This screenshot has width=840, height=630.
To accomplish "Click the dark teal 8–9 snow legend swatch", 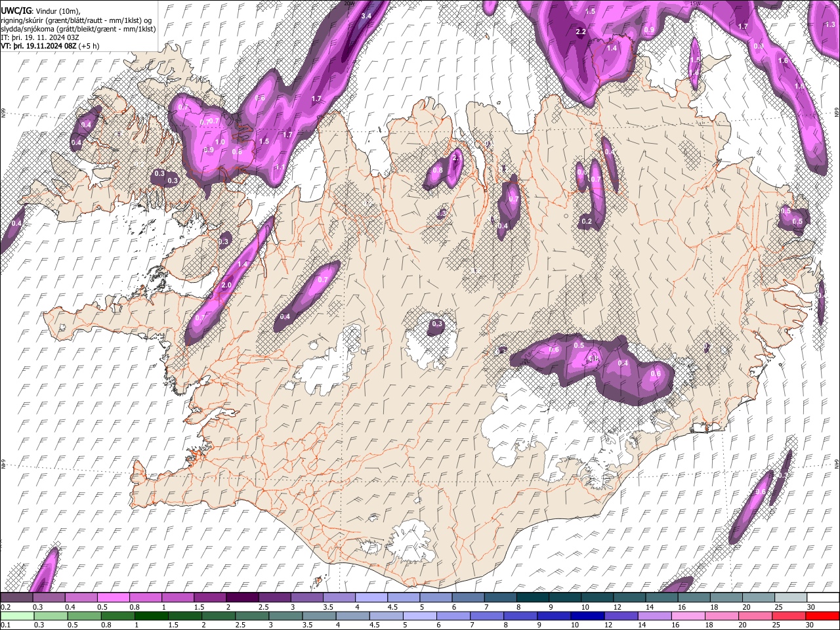I will [x=534, y=597].
